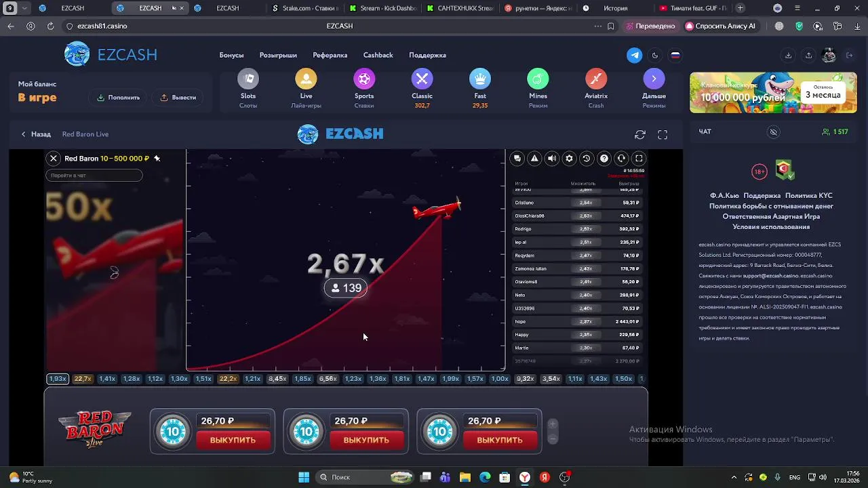The height and width of the screenshot is (488, 868).
Task: Click the Переведено translate button in address bar
Action: [x=650, y=26]
